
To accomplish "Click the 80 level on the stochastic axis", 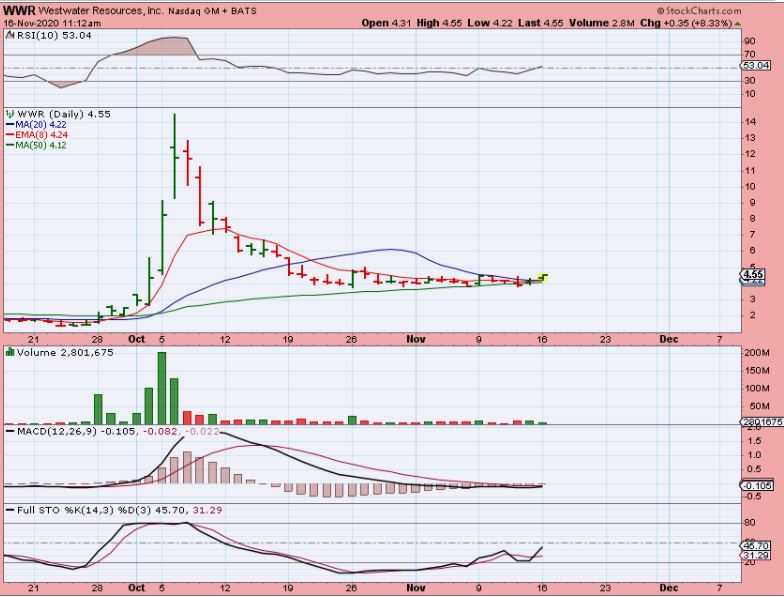I will pyautogui.click(x=750, y=523).
